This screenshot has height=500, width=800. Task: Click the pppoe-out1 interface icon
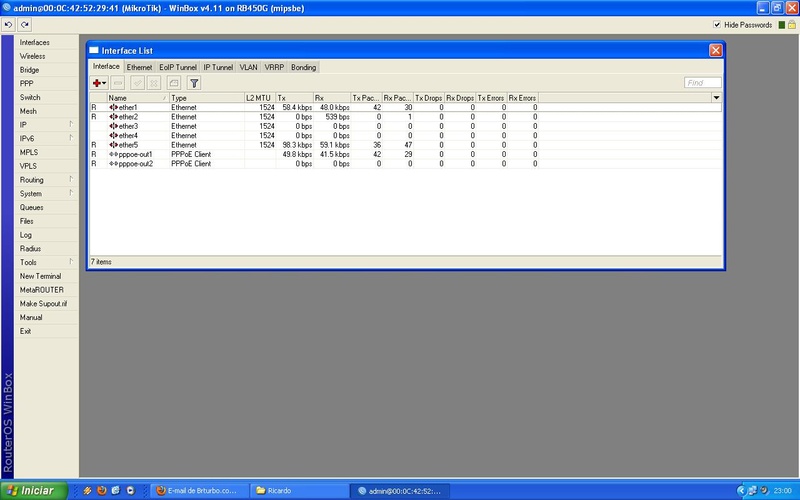(x=113, y=154)
